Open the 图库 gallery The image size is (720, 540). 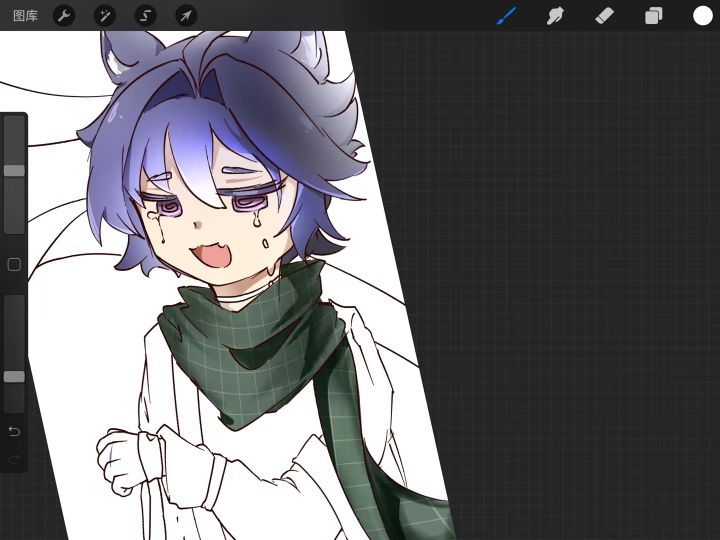pyautogui.click(x=25, y=16)
